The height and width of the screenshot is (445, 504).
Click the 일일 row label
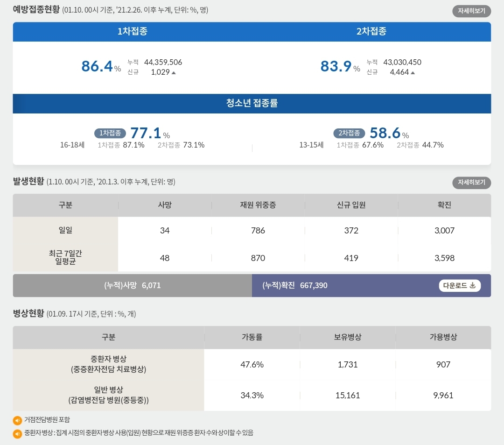[66, 230]
